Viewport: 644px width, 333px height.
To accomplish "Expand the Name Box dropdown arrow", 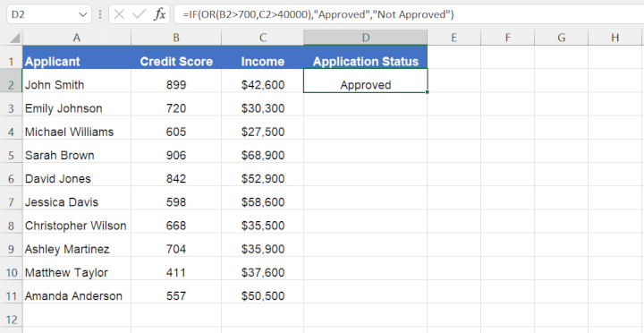I will [x=82, y=15].
